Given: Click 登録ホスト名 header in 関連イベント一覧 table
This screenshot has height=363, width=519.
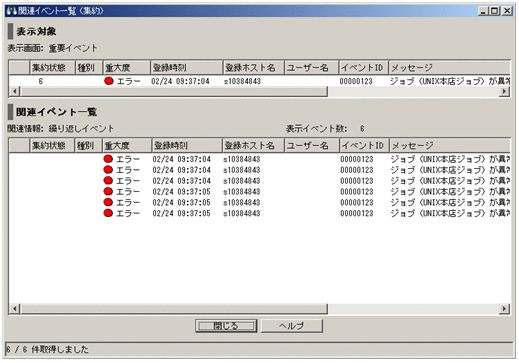Looking at the screenshot, I should pyautogui.click(x=253, y=146).
